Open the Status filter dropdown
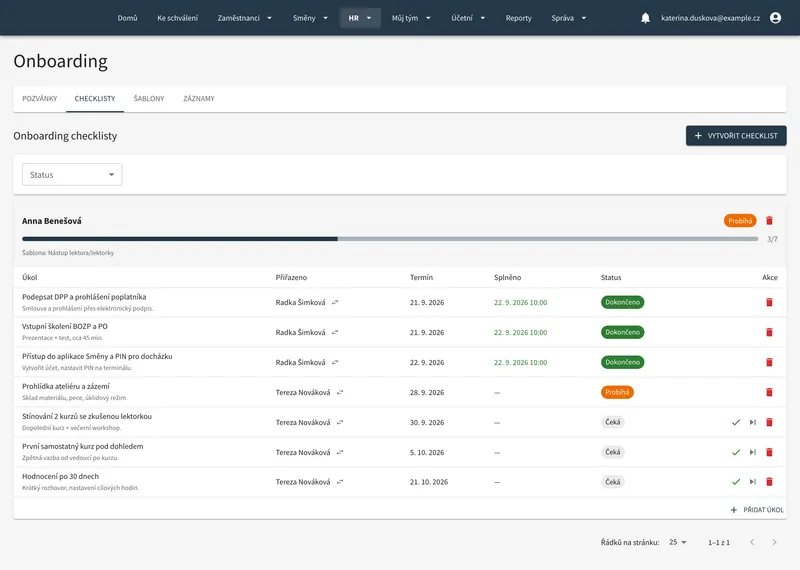Image resolution: width=800 pixels, height=570 pixels. 72,175
